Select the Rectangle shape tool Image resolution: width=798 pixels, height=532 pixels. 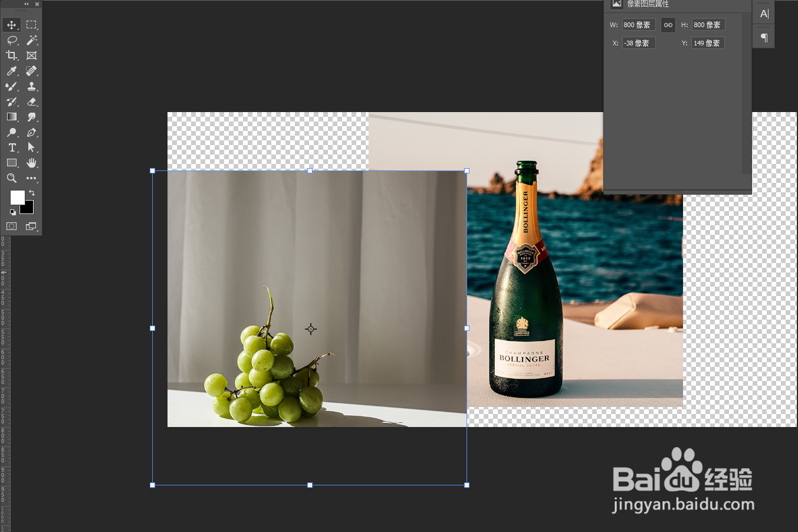pyautogui.click(x=12, y=163)
